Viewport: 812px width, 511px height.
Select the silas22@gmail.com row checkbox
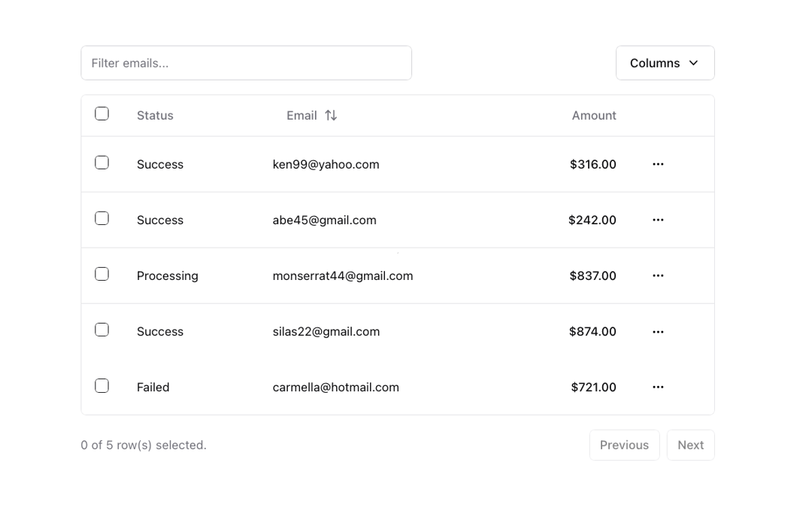tap(102, 330)
